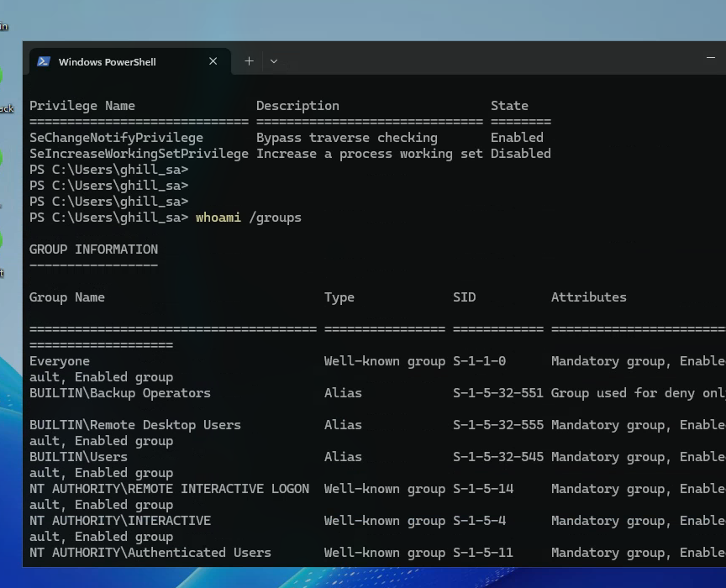Click BUILTIN\Backup Operators group name
Screen dimensions: 726x588
pos(120,393)
